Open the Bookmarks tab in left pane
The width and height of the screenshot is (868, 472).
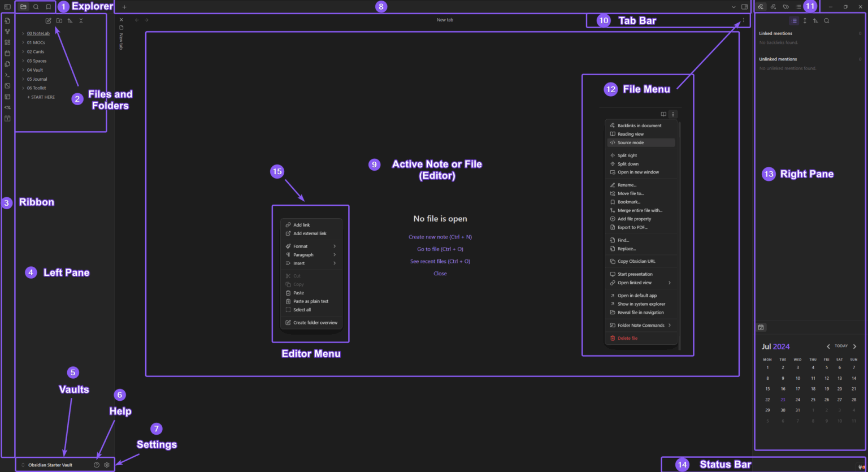click(x=49, y=7)
